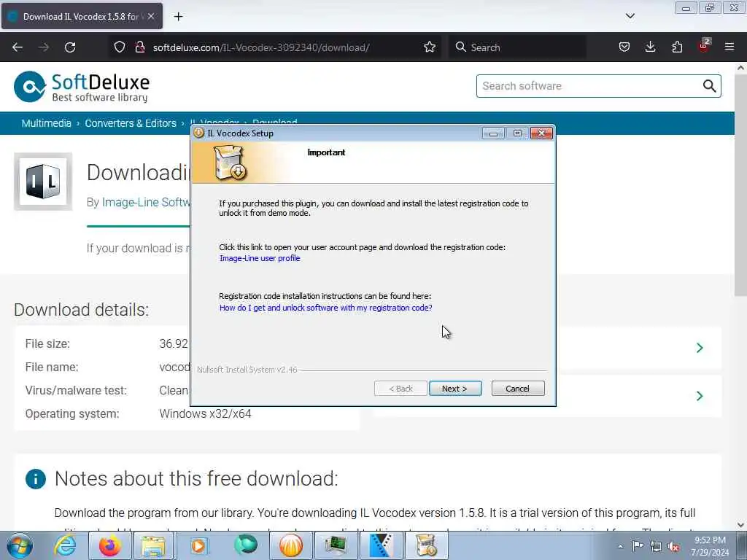This screenshot has height=560, width=747.
Task: Focus the Firefox Search box
Action: coord(517,47)
